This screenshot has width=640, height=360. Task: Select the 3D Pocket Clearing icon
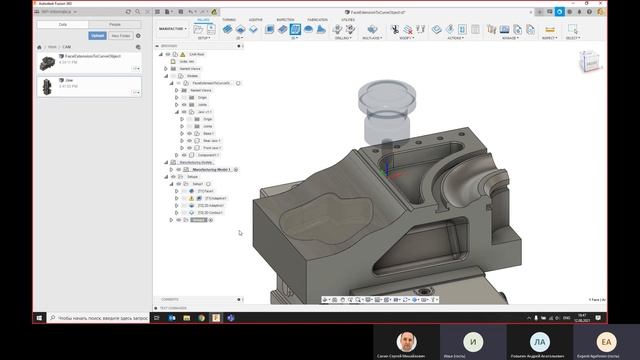pyautogui.click(x=282, y=29)
